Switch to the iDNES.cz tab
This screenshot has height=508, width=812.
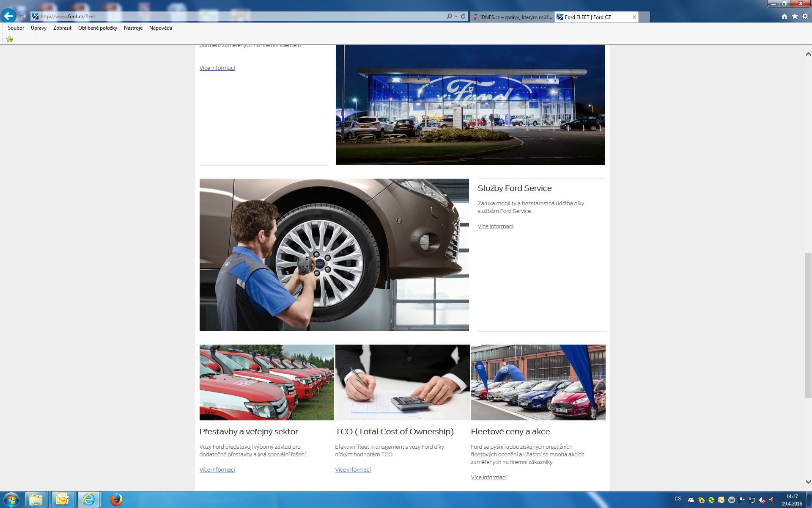click(512, 17)
